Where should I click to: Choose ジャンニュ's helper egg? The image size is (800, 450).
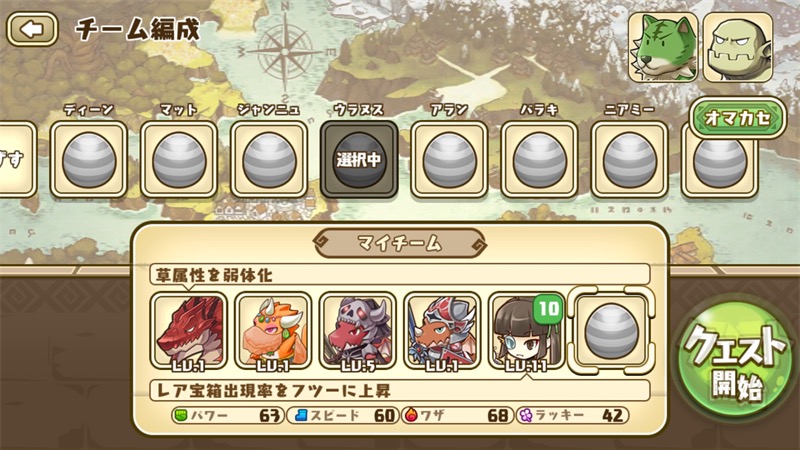269,160
